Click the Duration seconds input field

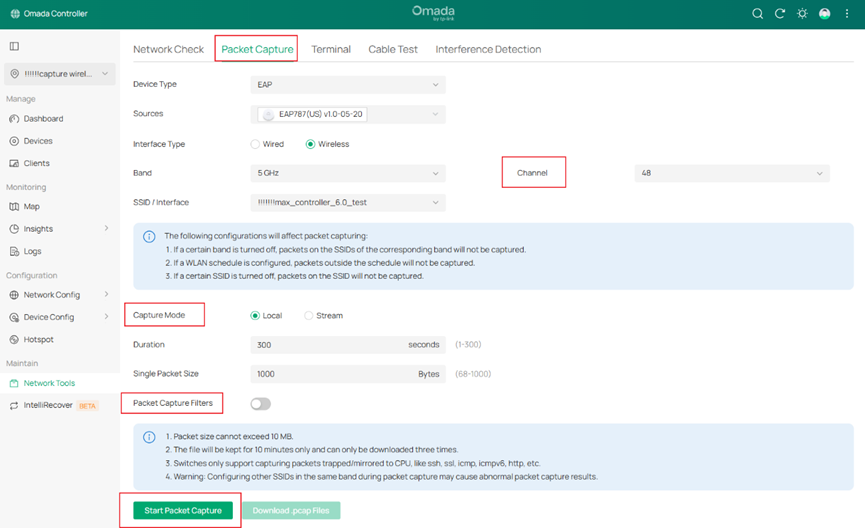(x=348, y=345)
